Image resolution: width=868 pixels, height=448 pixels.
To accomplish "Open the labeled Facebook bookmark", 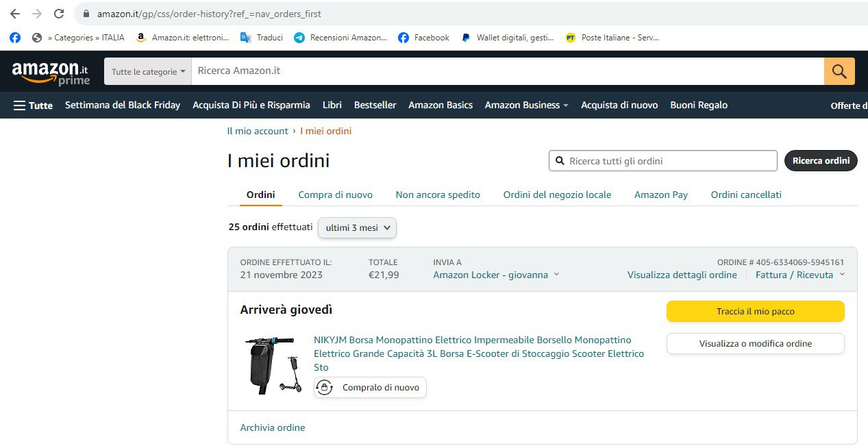I will point(424,38).
